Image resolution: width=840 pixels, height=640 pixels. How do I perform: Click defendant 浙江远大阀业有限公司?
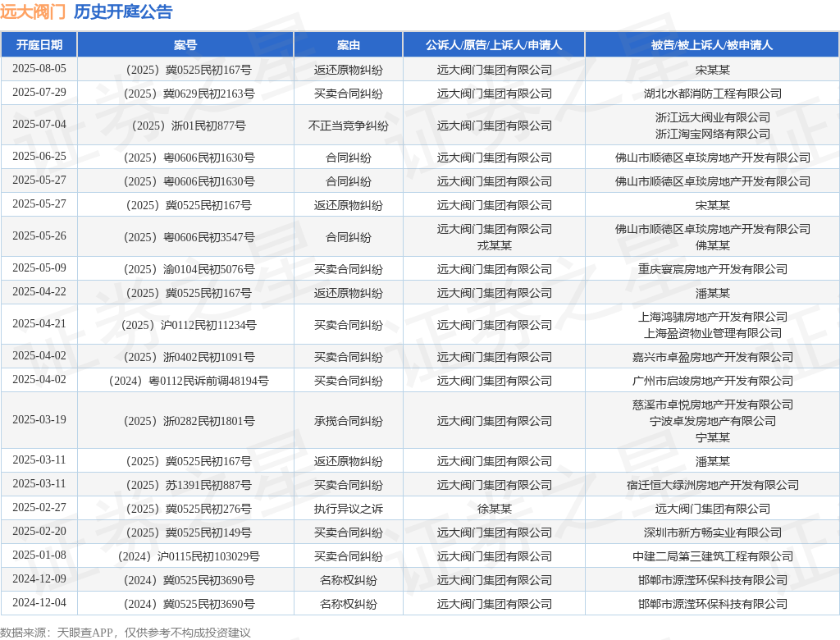pos(713,117)
